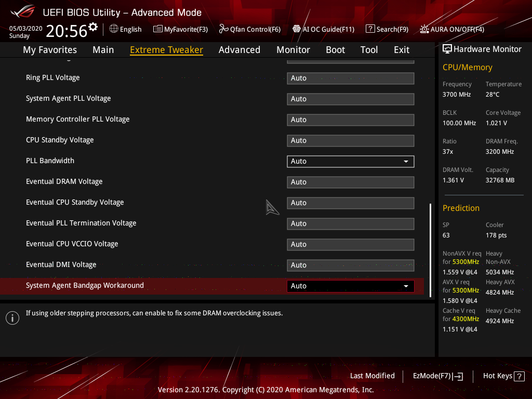Click the CPU Standby Voltage Auto field
The width and height of the screenshot is (532, 399).
pyautogui.click(x=351, y=141)
